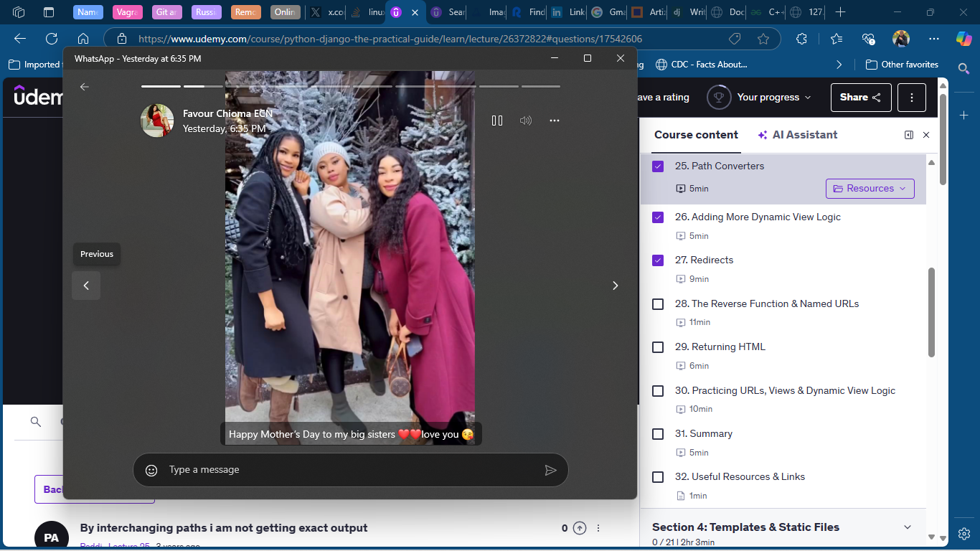This screenshot has width=980, height=551.
Task: Click the first status progress segment
Action: pyautogui.click(x=161, y=86)
